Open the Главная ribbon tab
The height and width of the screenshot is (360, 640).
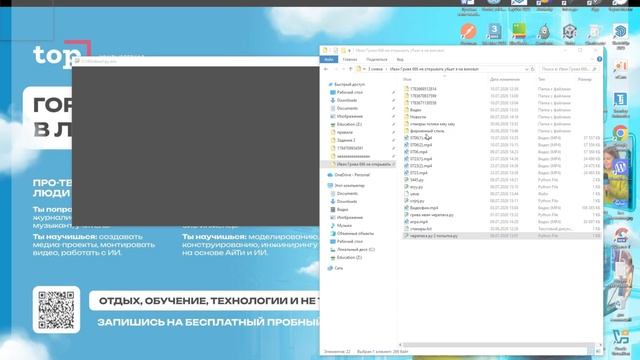[350, 60]
